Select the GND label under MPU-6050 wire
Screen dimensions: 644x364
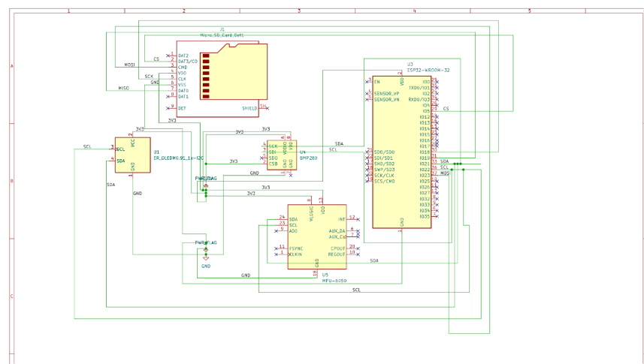tap(246, 275)
